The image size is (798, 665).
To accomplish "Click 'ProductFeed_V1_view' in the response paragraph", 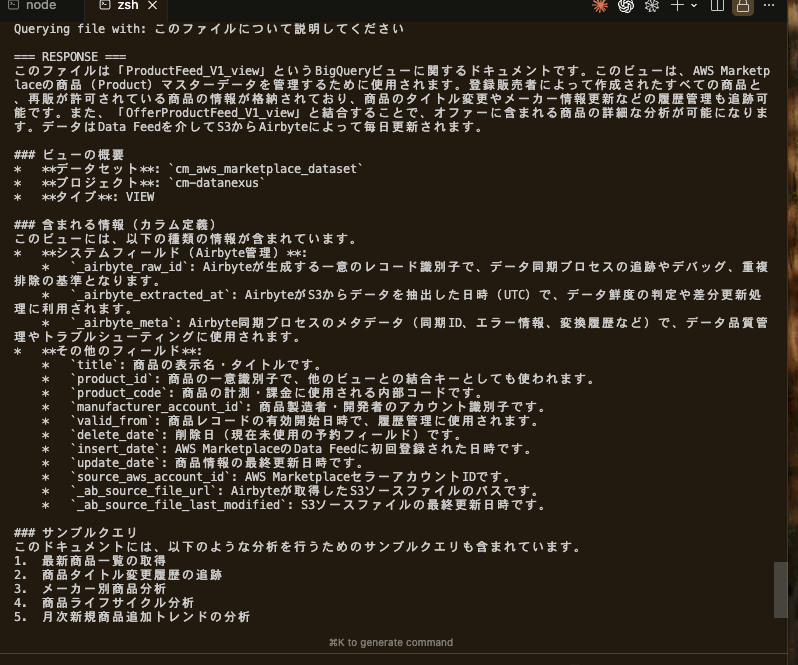I will 195,71.
